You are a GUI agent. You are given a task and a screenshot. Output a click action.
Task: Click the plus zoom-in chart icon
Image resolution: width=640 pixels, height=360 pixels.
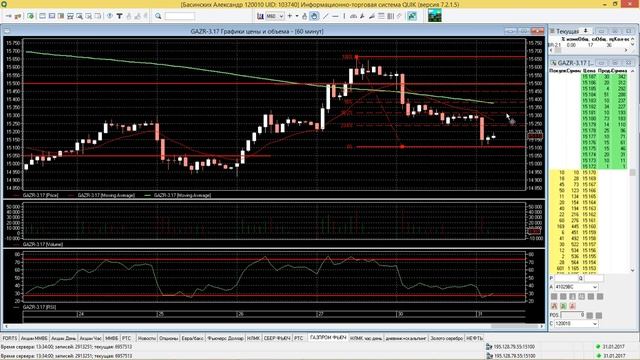pyautogui.click(x=290, y=16)
